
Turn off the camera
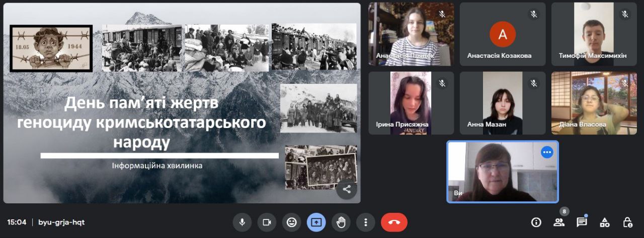click(267, 222)
